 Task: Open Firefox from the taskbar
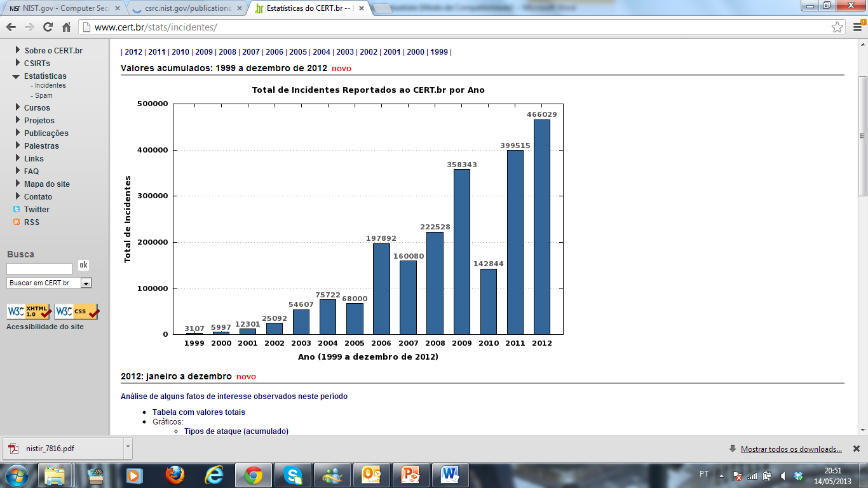tap(174, 475)
